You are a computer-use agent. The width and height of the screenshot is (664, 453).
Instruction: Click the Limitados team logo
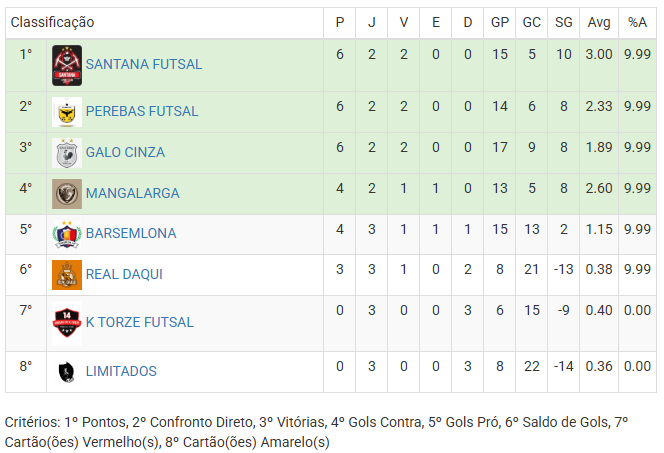pyautogui.click(x=67, y=372)
